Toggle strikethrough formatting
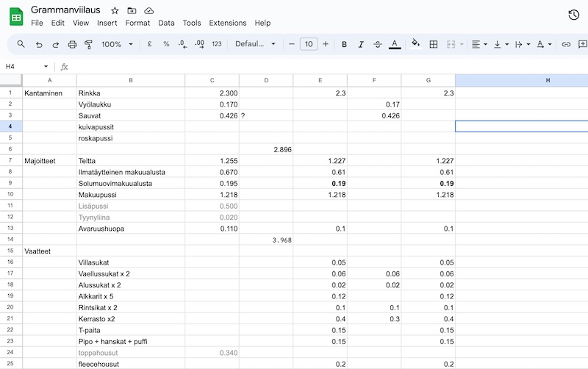Screen dimensions: 588x369 pos(378,44)
